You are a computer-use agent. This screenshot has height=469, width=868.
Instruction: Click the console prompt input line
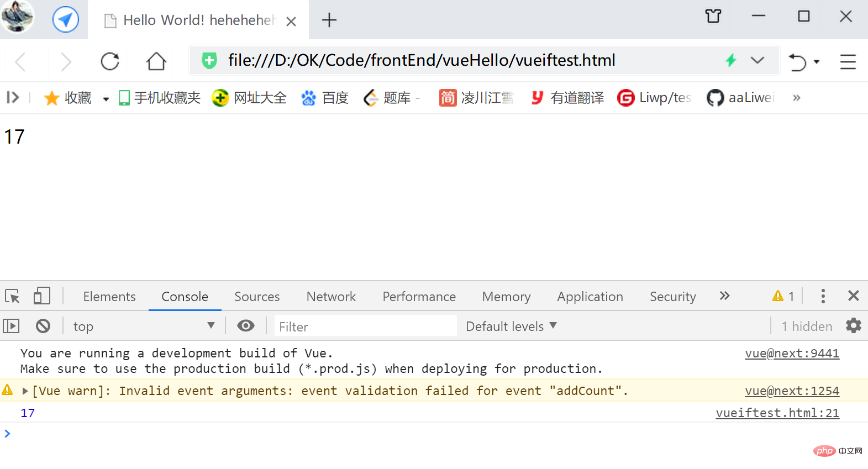[434, 434]
